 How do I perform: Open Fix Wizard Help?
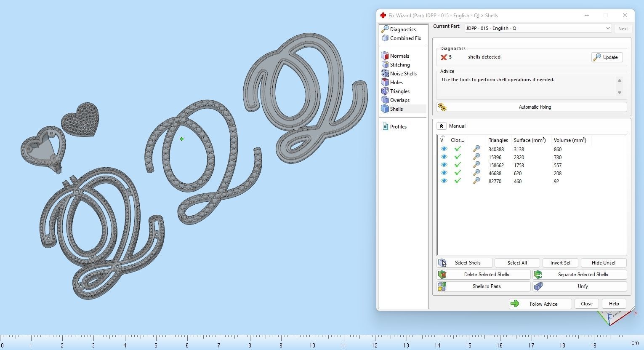point(614,304)
